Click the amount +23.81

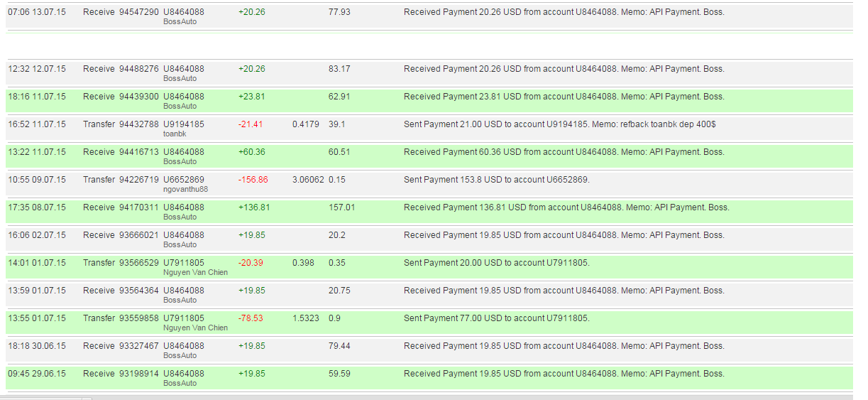click(252, 97)
